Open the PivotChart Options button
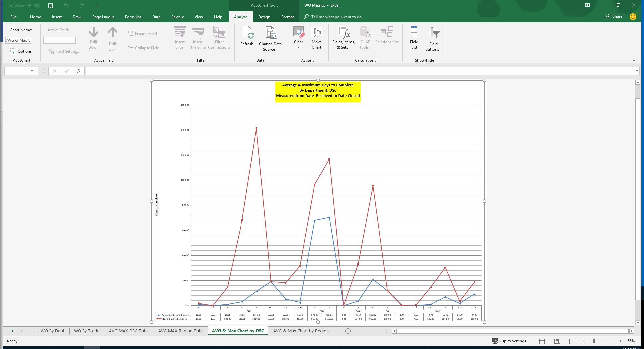 tap(21, 51)
